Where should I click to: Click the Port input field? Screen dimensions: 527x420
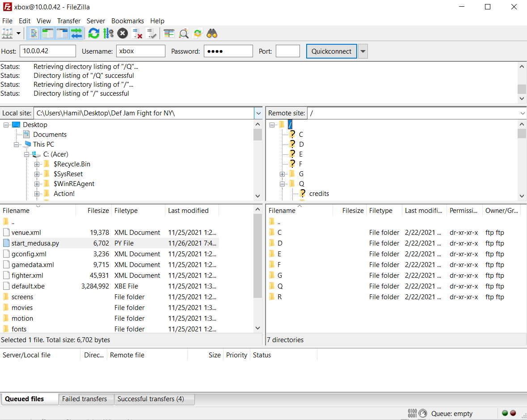coord(288,51)
